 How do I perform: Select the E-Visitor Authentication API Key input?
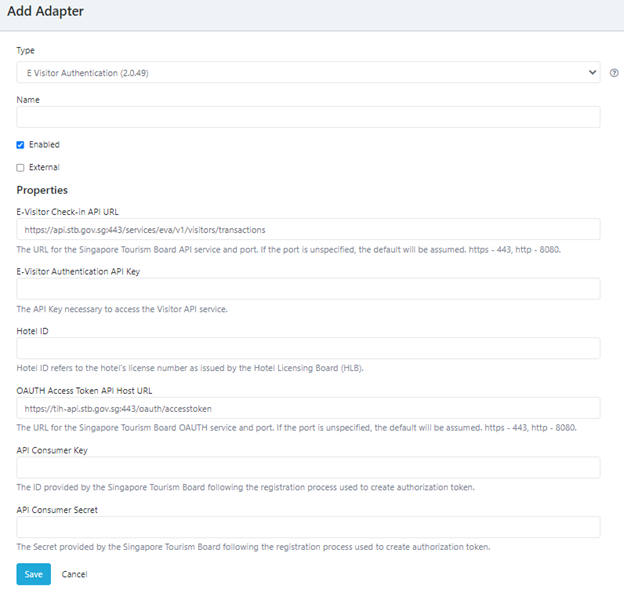pyautogui.click(x=308, y=289)
